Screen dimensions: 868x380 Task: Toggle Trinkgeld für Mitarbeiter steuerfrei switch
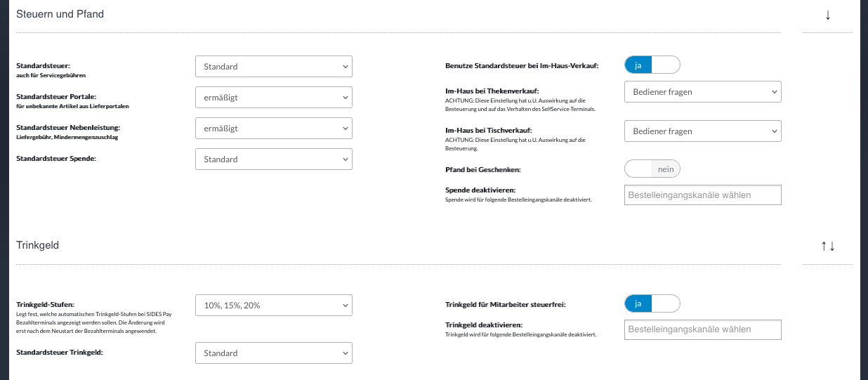pos(652,303)
